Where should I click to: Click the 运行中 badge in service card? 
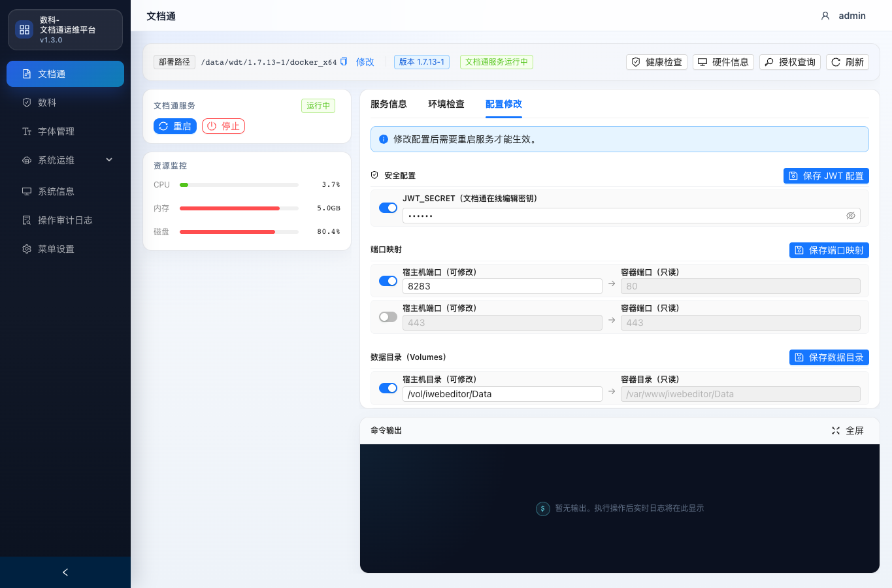point(318,106)
